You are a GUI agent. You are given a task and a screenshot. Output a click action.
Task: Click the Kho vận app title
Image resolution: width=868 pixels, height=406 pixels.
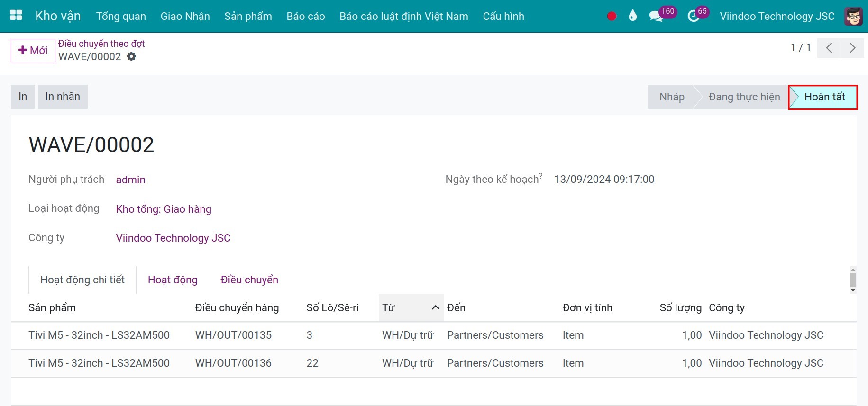coord(58,16)
